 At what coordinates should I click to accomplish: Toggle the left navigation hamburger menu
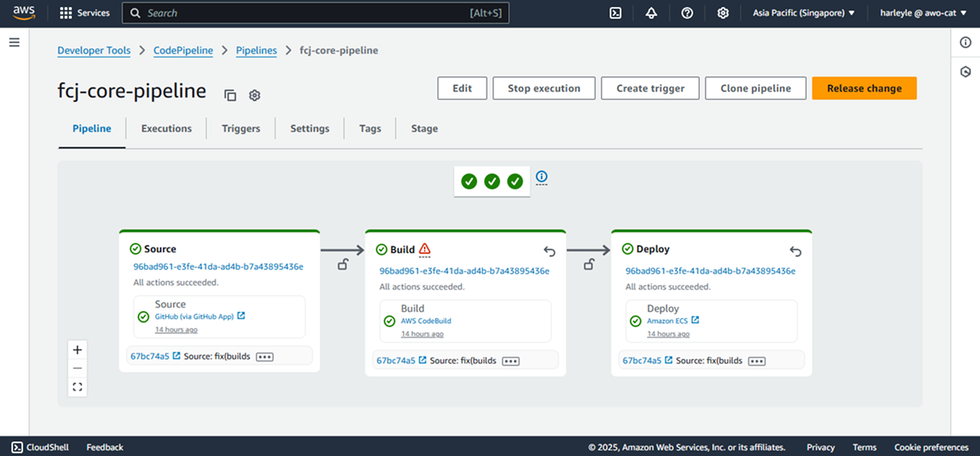tap(14, 42)
